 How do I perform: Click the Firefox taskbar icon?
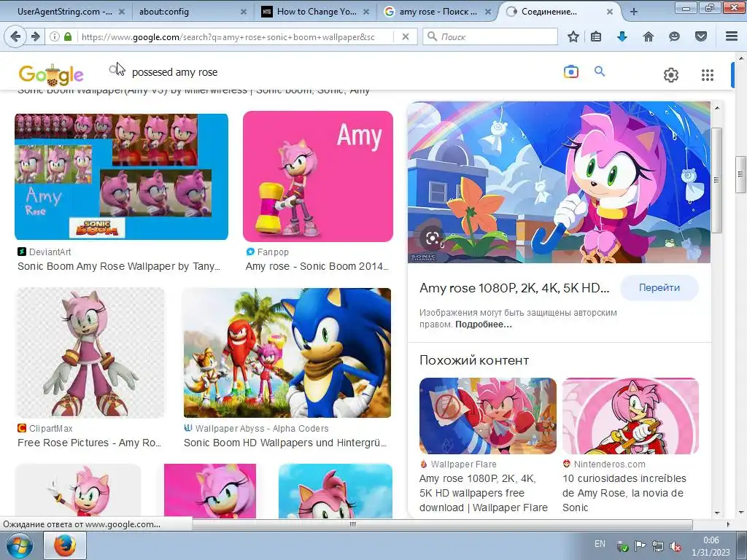[64, 545]
